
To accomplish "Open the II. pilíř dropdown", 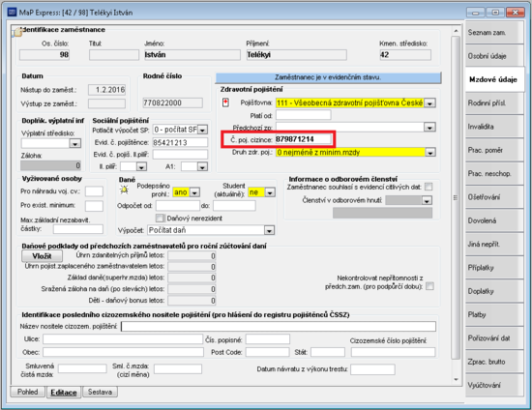I will 141,167.
